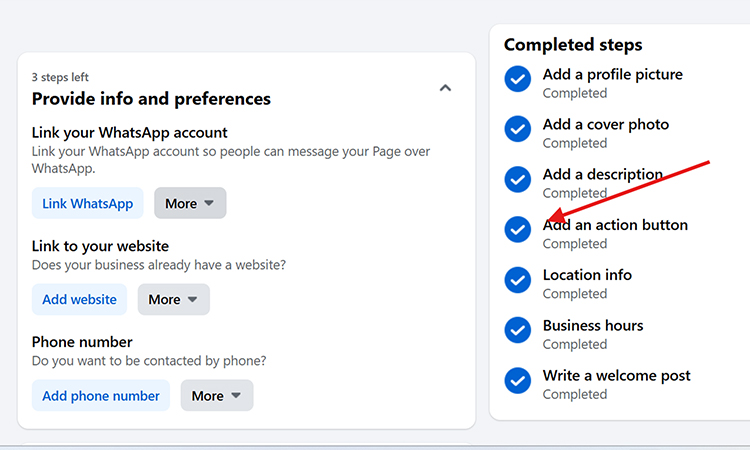The height and width of the screenshot is (450, 750).
Task: Click the Add website button
Action: point(79,299)
